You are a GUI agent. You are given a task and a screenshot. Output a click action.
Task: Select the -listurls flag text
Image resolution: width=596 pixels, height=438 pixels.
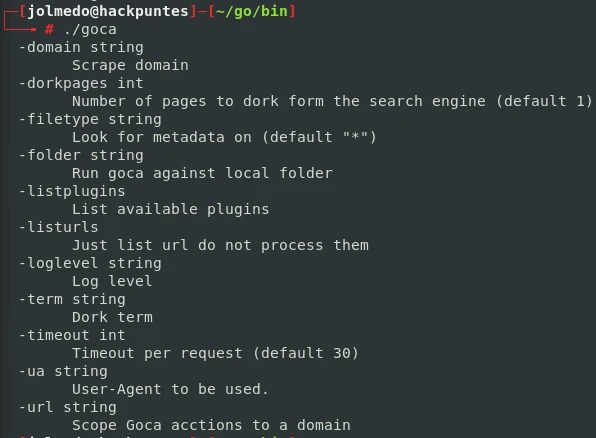click(59, 227)
